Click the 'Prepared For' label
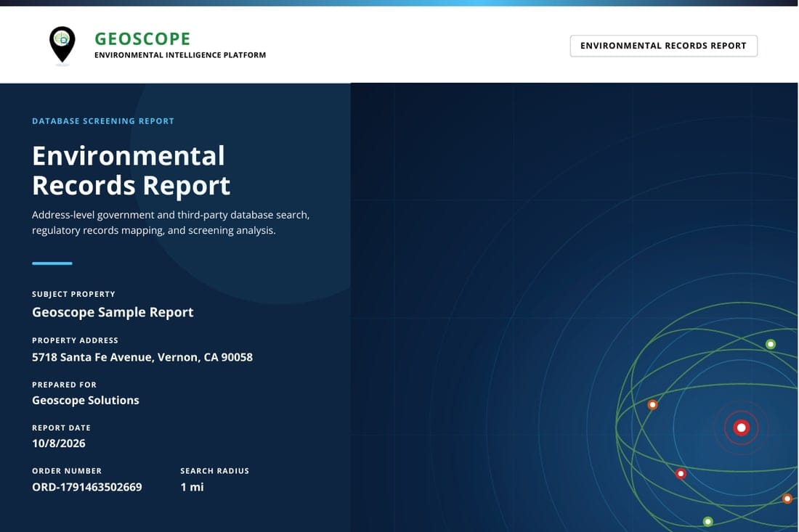Screen dimensions: 799x532 [x=64, y=385]
